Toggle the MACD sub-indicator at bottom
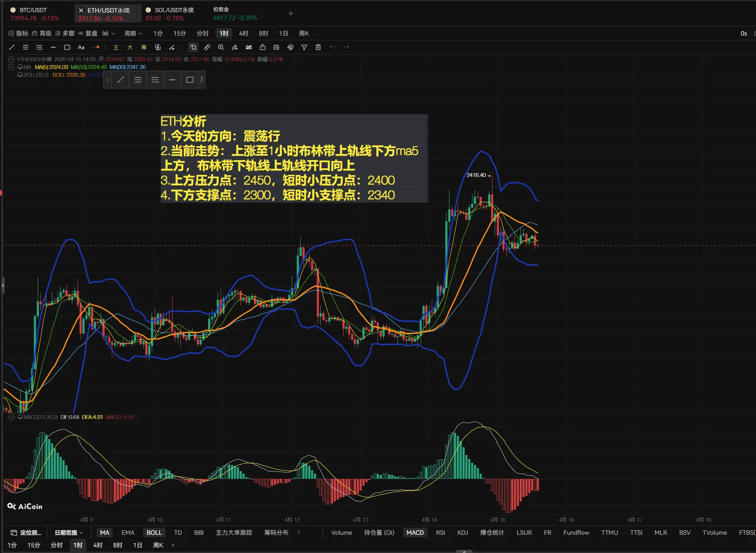This screenshot has height=553, width=756. click(x=415, y=533)
